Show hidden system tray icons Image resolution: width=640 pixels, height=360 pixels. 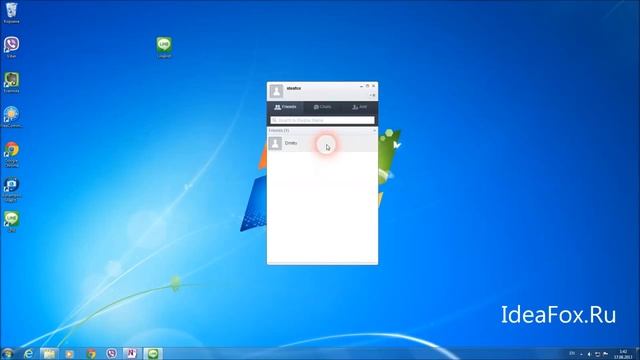pyautogui.click(x=581, y=354)
